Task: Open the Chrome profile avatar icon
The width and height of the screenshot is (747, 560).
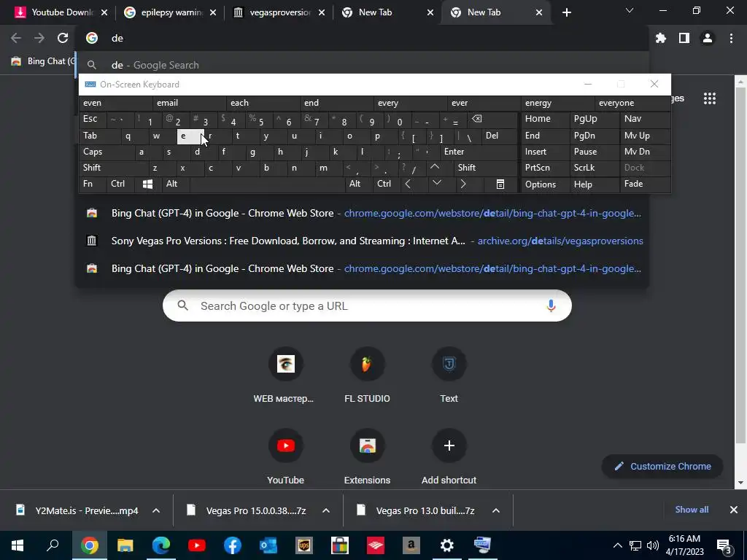Action: (x=708, y=38)
